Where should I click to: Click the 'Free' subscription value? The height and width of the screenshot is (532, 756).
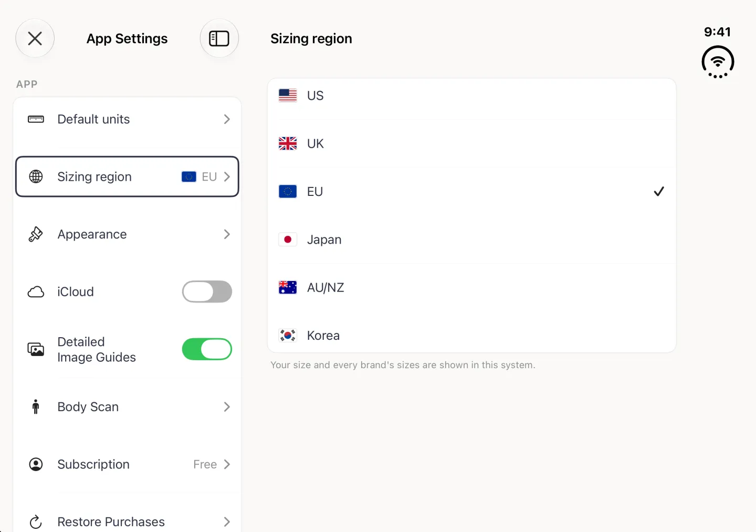[x=205, y=464]
